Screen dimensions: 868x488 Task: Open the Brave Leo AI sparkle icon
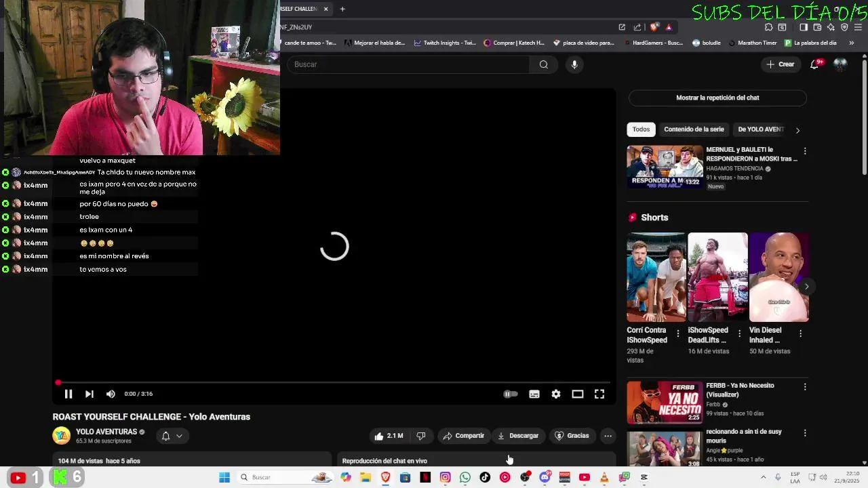coord(831,27)
